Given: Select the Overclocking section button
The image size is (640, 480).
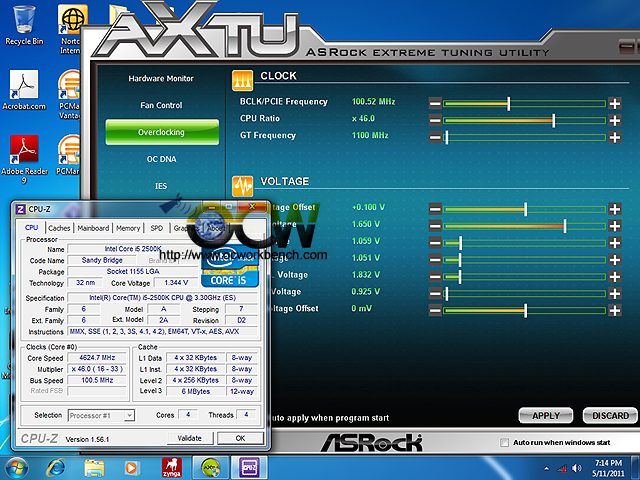Looking at the screenshot, I should click(162, 132).
